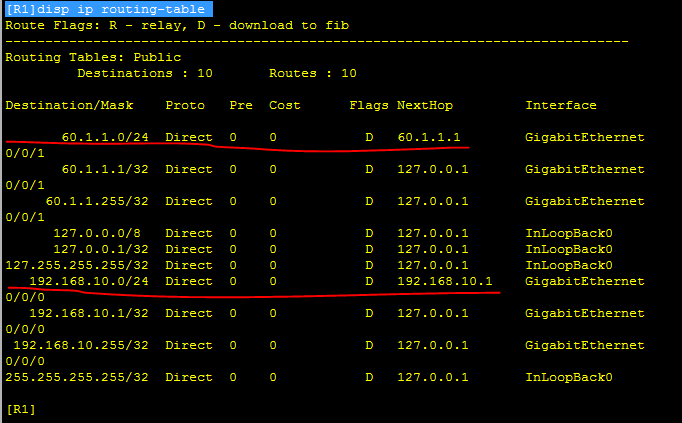682x423 pixels.
Task: Click next hop 127.0.0.1 in the 192.168.10.255/32 row
Action: 433,345
